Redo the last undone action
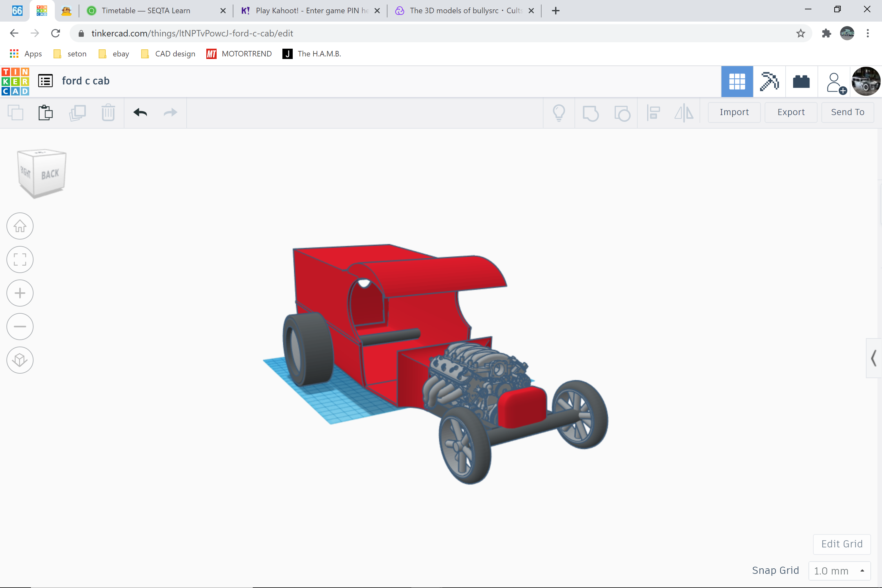The image size is (882, 588). click(x=170, y=113)
